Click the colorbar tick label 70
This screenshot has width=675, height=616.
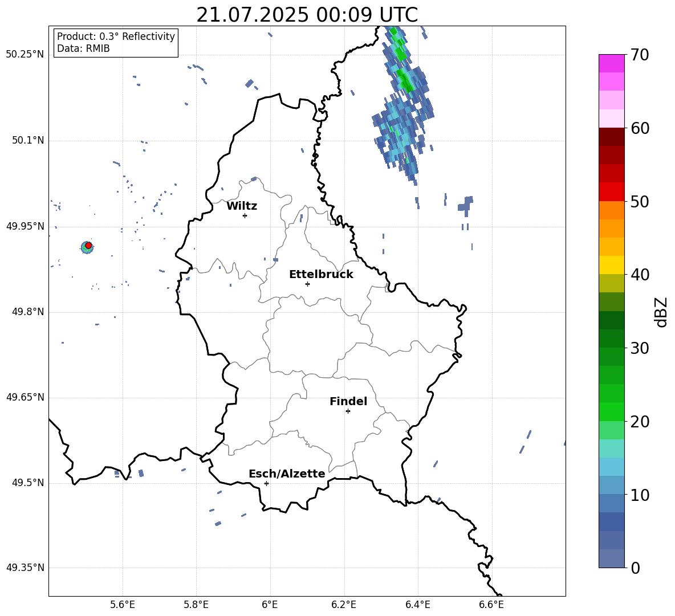point(640,55)
